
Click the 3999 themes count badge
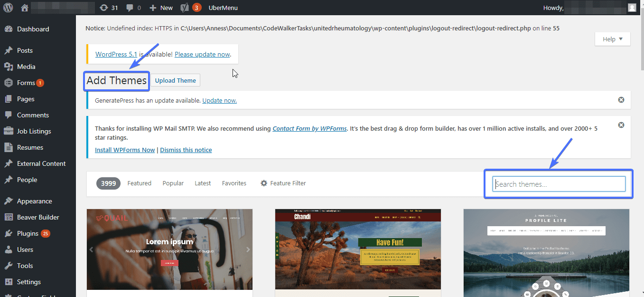click(x=108, y=183)
